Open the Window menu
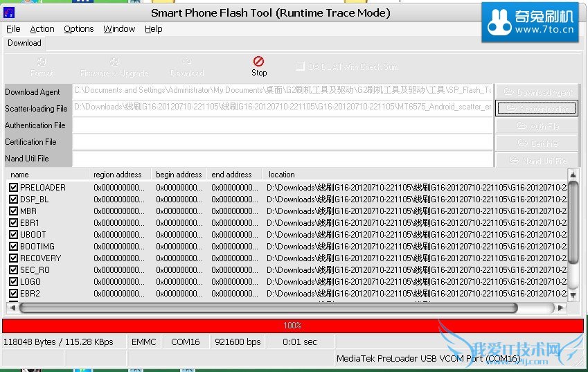 [x=119, y=29]
